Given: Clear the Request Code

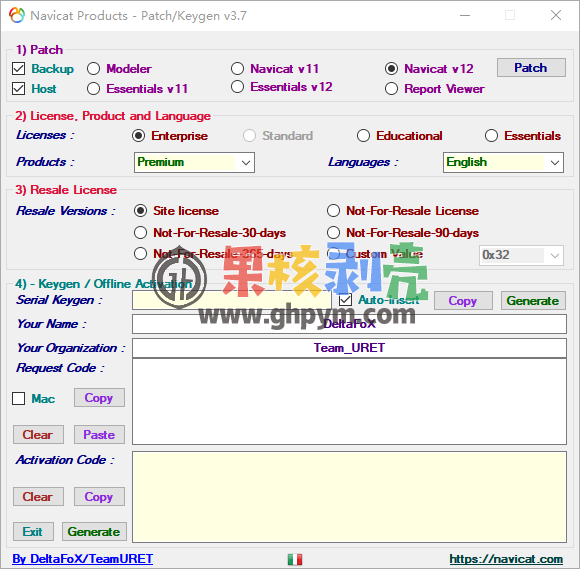Looking at the screenshot, I should pos(38,434).
